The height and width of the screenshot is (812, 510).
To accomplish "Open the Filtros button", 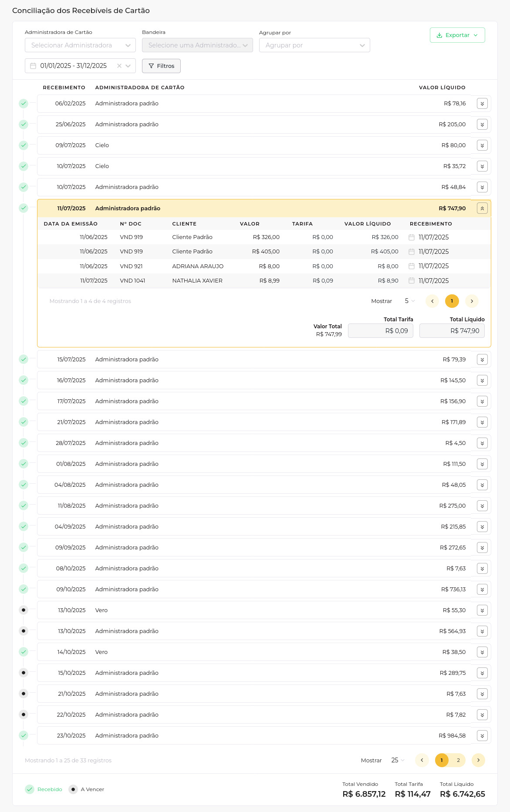I will point(161,66).
